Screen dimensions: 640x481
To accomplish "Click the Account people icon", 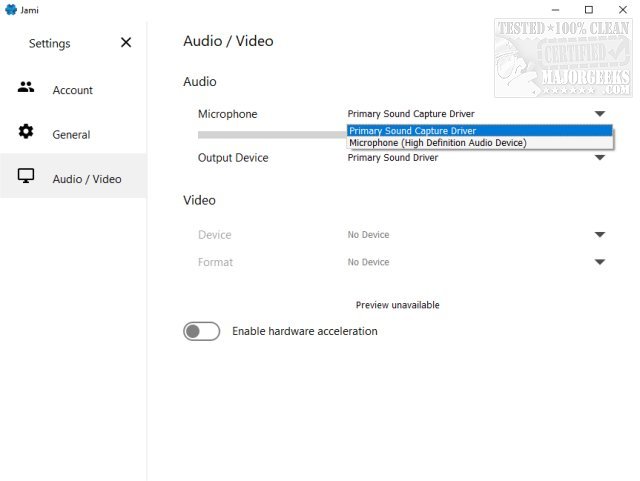I will 26,87.
